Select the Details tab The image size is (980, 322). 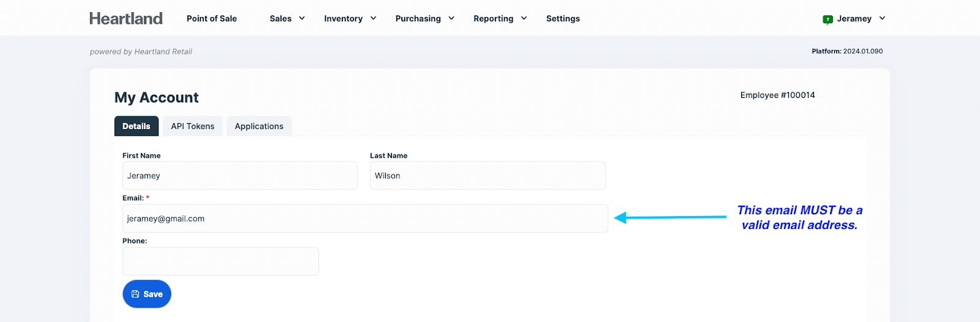click(x=136, y=126)
